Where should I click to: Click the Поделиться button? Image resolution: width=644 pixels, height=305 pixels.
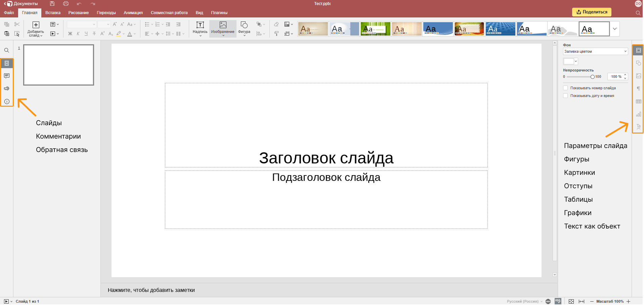[x=591, y=12]
